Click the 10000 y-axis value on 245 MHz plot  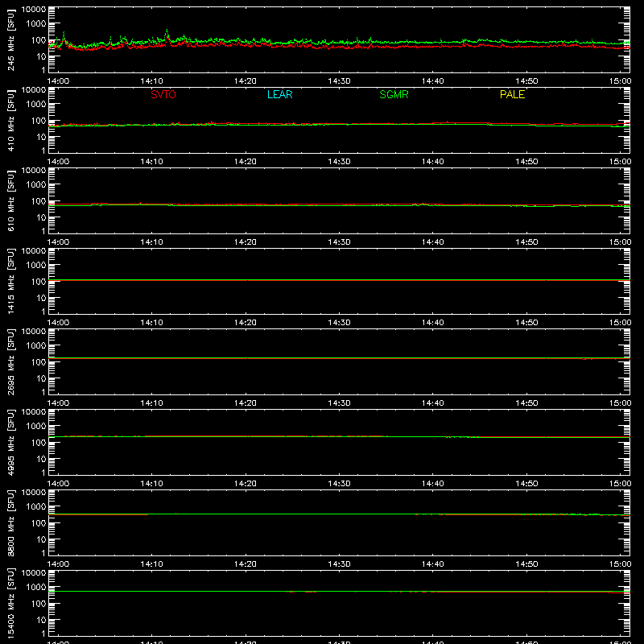coord(34,10)
